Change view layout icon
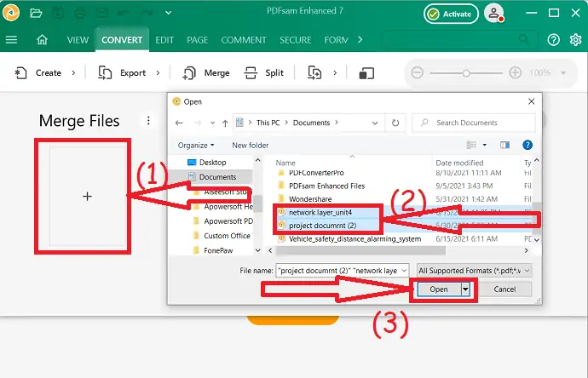The width and height of the screenshot is (588, 378). pos(471,145)
